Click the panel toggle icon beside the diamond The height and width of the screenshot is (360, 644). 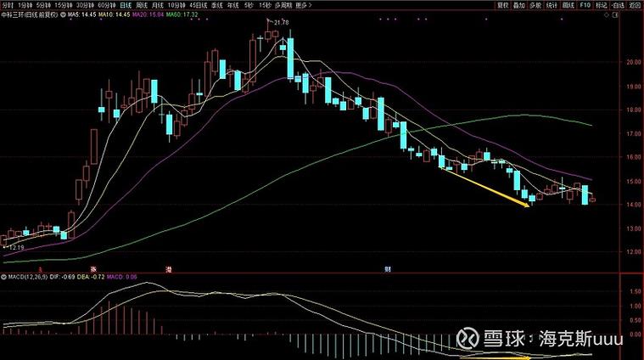point(615,14)
